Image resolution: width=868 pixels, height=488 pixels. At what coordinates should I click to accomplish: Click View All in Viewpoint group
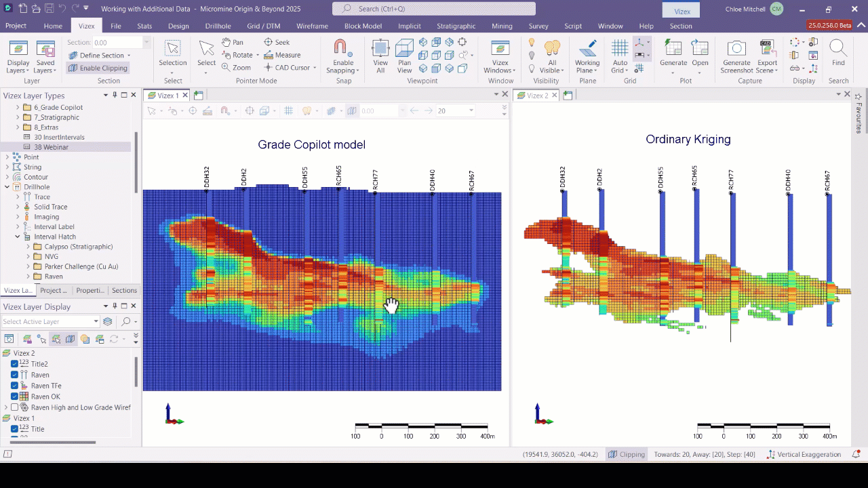click(x=380, y=57)
